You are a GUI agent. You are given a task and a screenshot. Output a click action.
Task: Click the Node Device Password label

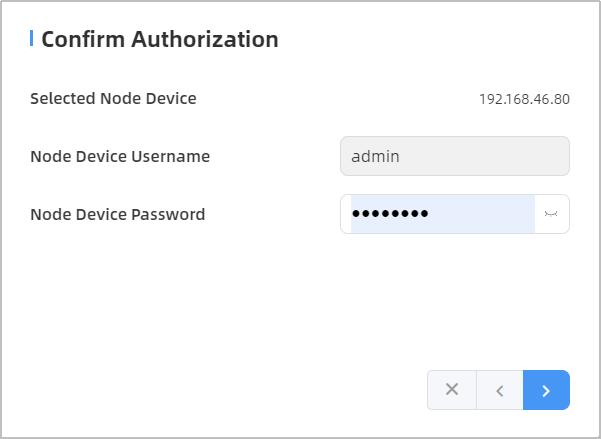(117, 214)
